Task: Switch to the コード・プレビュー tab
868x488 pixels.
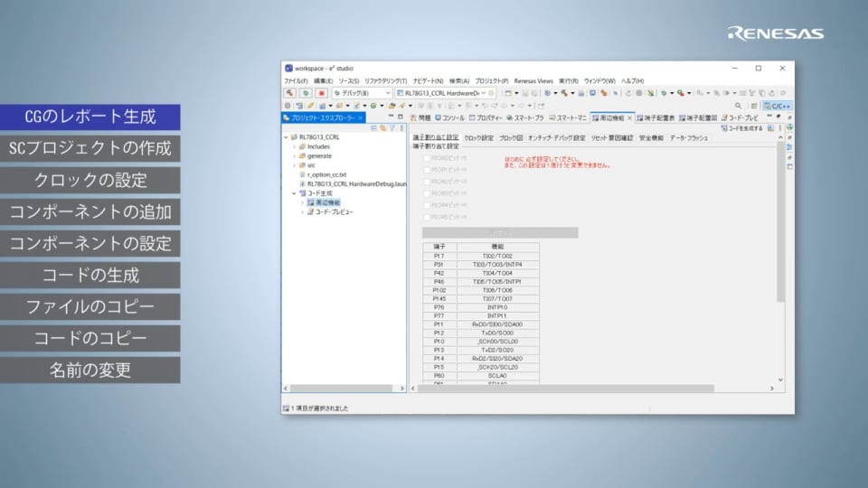Action: pos(740,117)
